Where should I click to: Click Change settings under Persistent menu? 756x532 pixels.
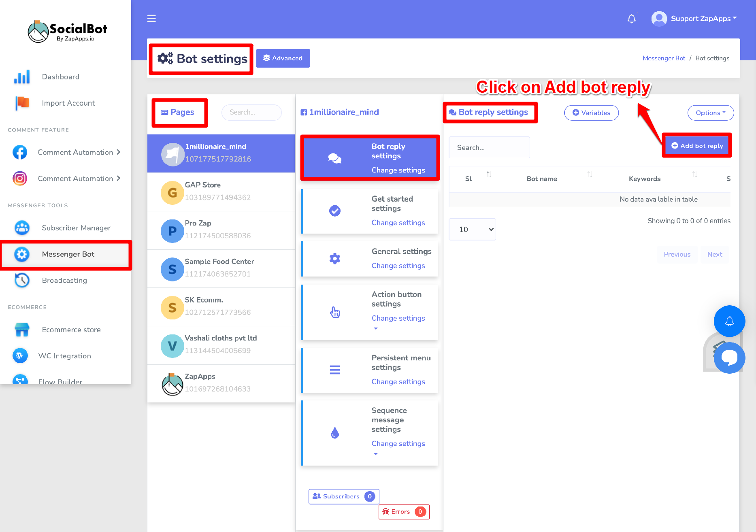click(398, 382)
